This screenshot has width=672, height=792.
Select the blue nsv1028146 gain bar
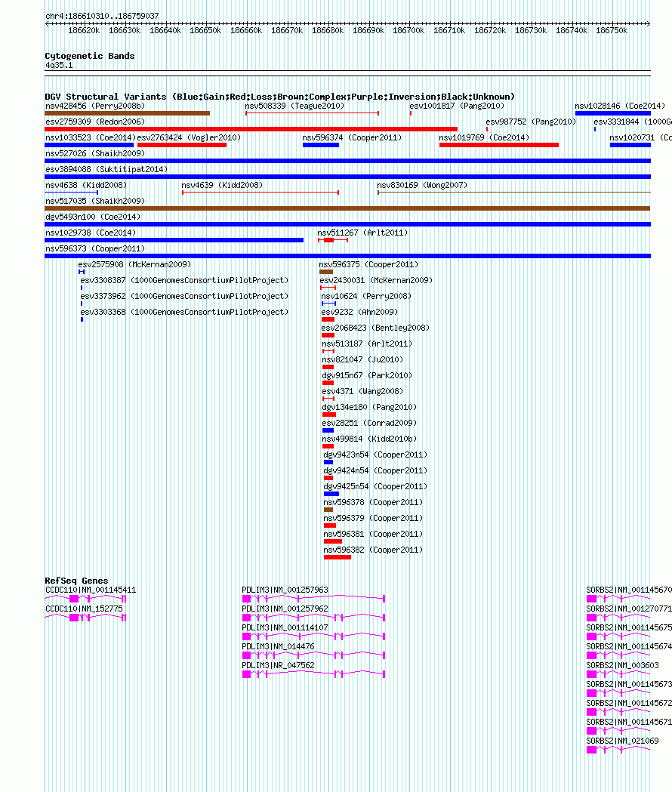click(613, 113)
